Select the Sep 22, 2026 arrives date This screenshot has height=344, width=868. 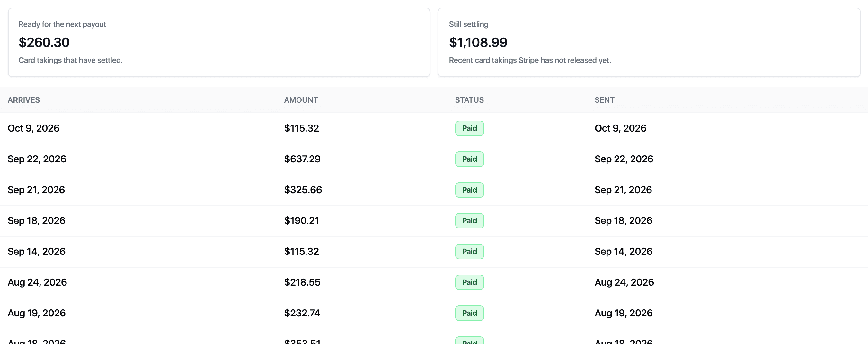point(37,159)
